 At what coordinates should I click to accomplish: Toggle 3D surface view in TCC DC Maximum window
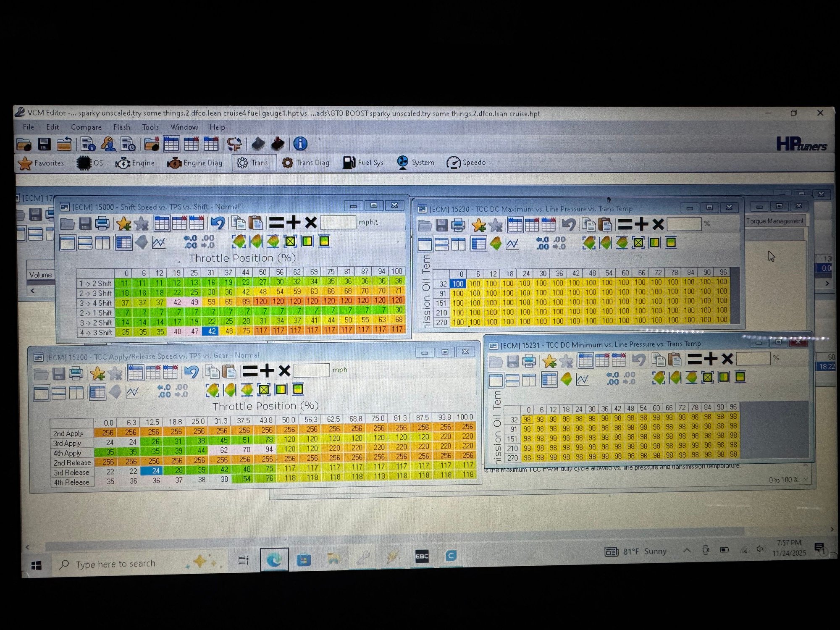496,244
